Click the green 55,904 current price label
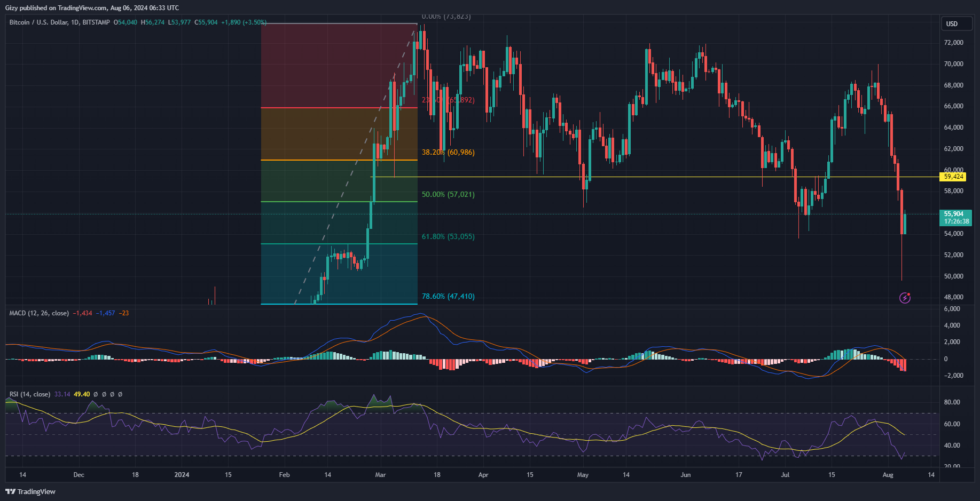This screenshot has height=501, width=980. pyautogui.click(x=954, y=214)
